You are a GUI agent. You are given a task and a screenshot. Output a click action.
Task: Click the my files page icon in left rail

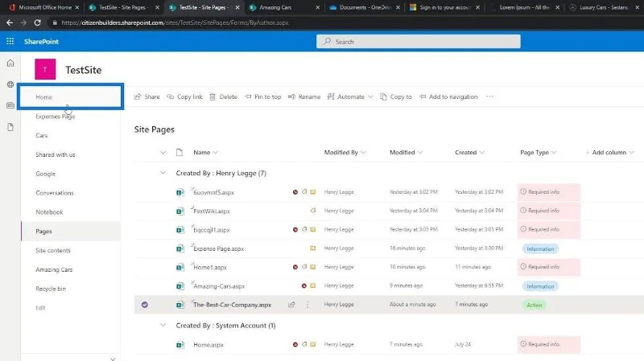pos(10,127)
